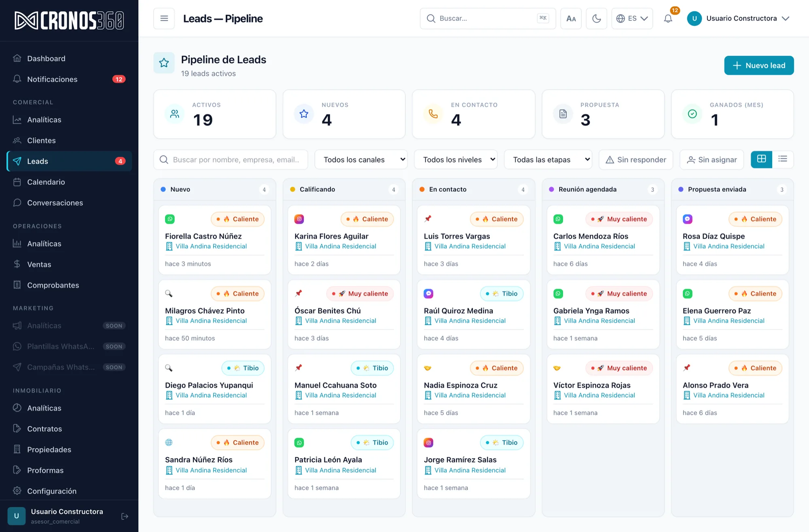Open Clientes in the sidebar
This screenshot has width=809, height=532.
(x=69, y=140)
